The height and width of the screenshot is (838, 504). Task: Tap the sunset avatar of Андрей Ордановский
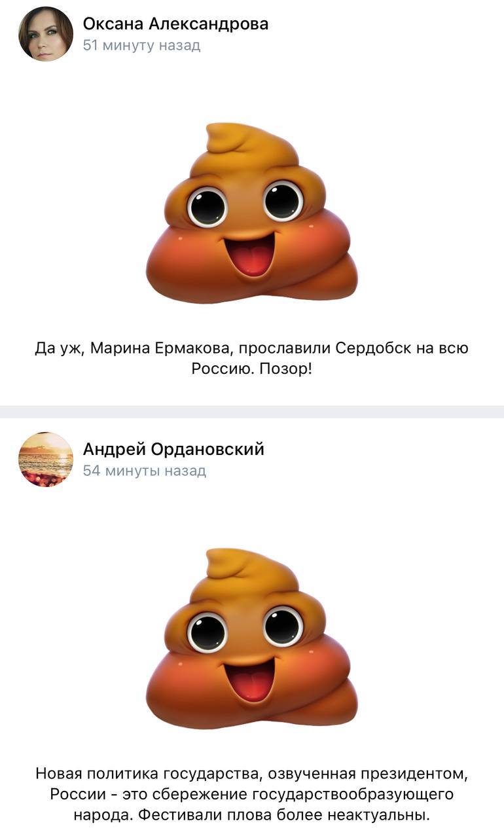pyautogui.click(x=46, y=459)
